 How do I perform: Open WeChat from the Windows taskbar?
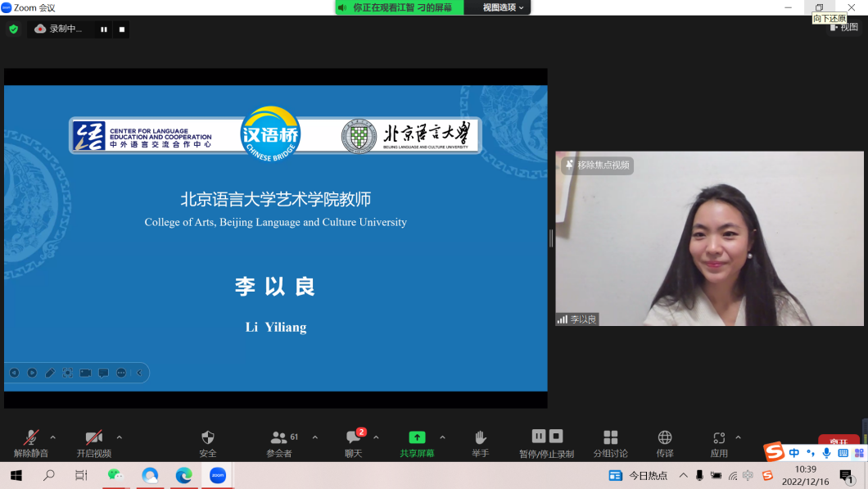click(115, 475)
